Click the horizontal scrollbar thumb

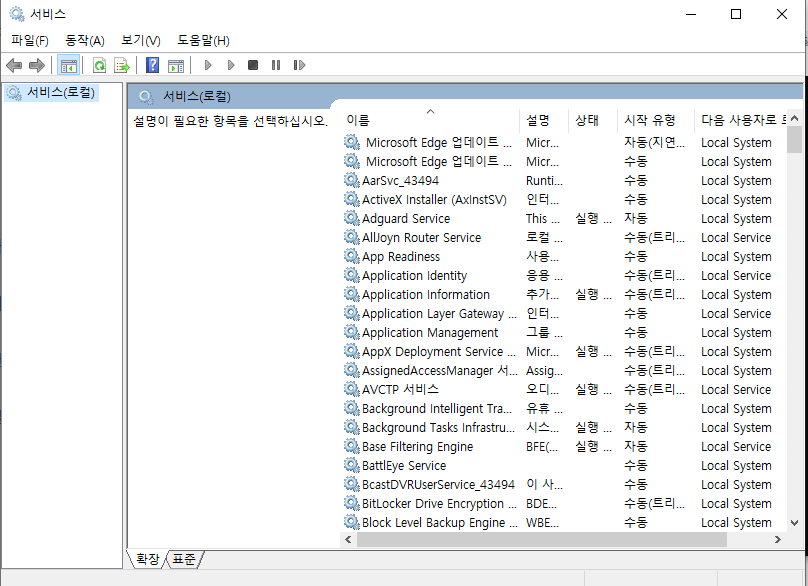pos(542,540)
